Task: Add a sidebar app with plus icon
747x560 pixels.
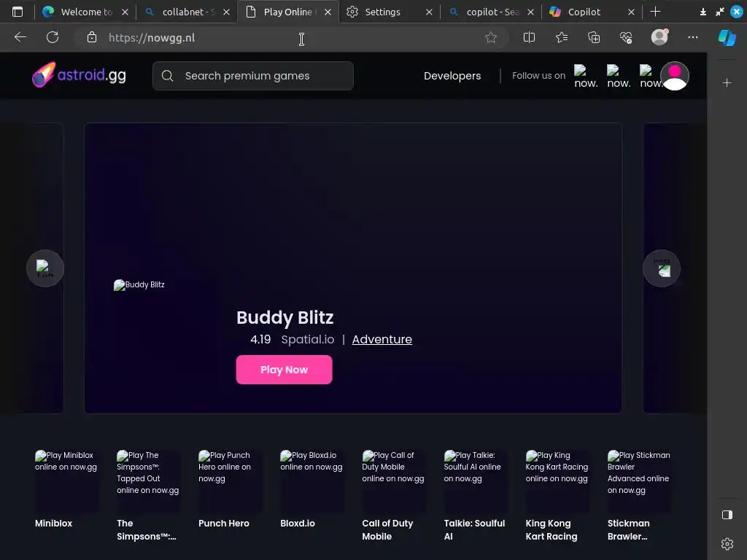Action: click(x=727, y=83)
